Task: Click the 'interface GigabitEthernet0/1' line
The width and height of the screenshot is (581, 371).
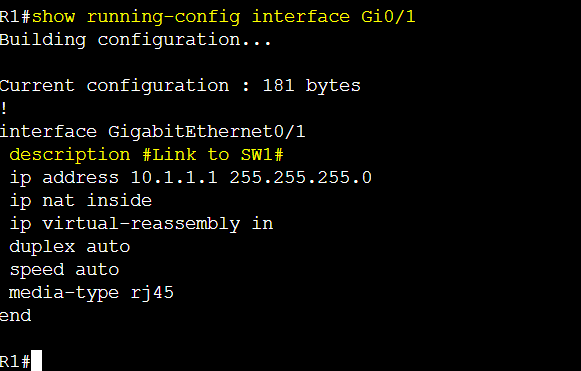Action: pyautogui.click(x=152, y=132)
